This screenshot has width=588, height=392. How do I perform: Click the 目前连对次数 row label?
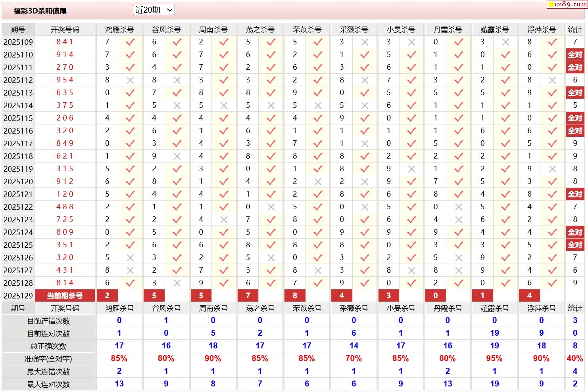[x=48, y=334]
